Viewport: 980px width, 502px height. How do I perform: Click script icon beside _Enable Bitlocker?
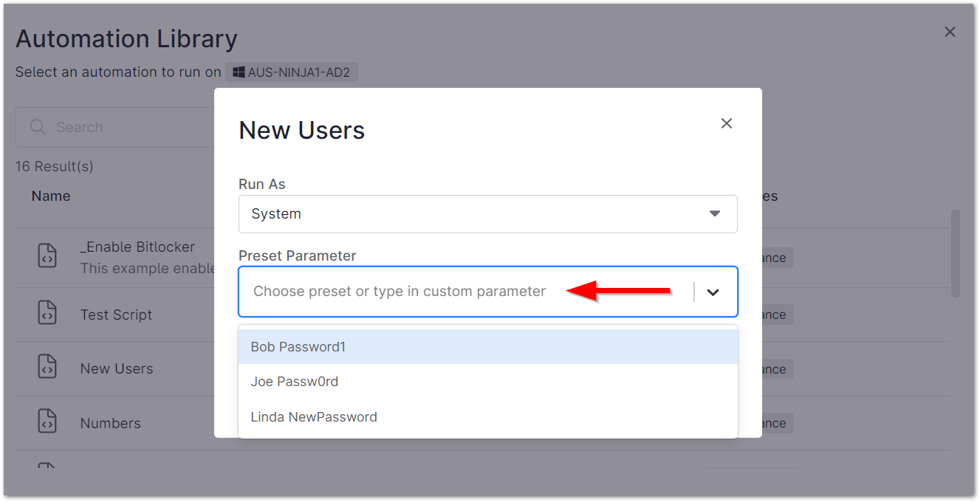click(47, 256)
